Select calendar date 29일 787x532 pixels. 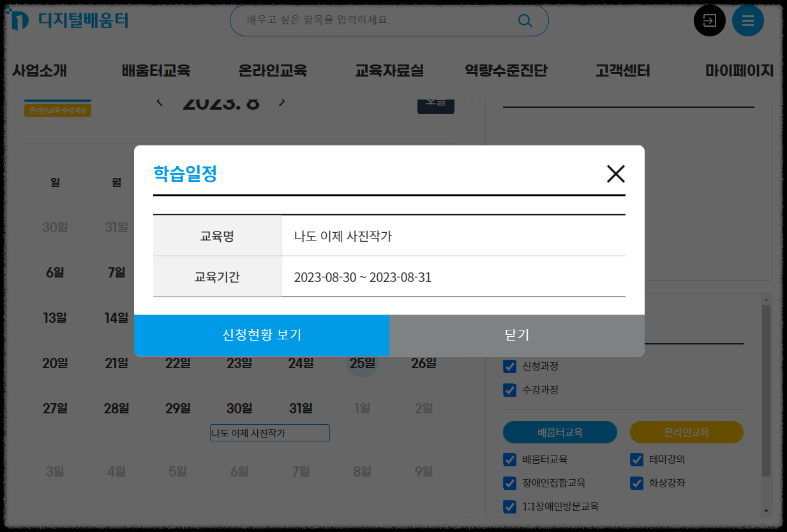point(178,408)
